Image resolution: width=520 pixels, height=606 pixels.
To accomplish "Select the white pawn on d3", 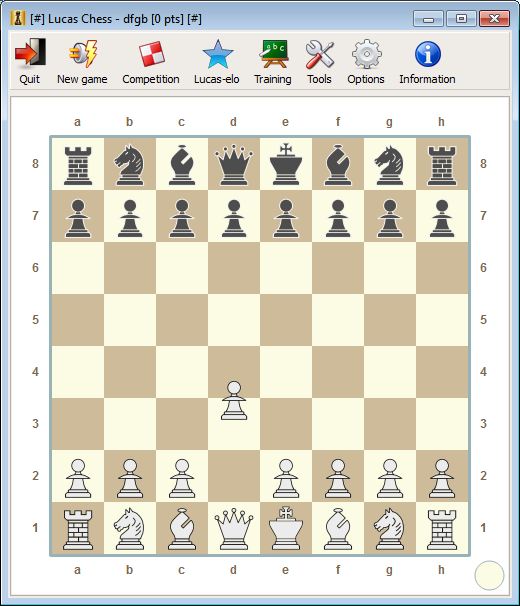I will [x=234, y=401].
